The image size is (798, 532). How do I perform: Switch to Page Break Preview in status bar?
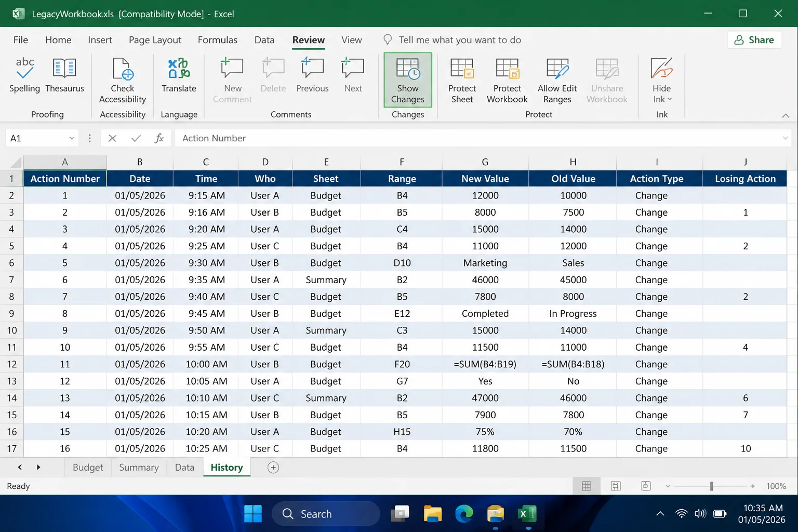pos(646,486)
